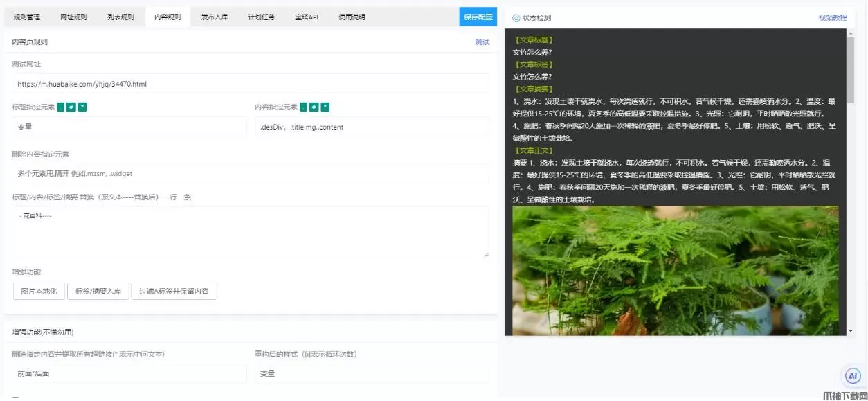Click the asterisk selector icon beside 内容指定元素
This screenshot has width=868, height=401.
[325, 107]
